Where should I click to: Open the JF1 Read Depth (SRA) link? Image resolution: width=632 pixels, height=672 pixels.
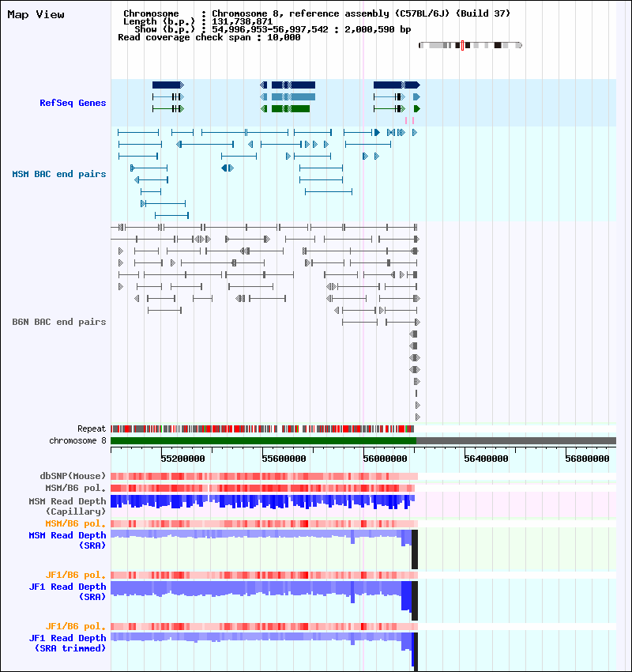67,592
